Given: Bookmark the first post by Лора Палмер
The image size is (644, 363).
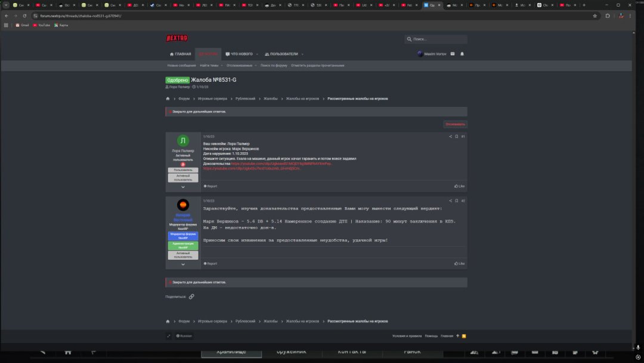Looking at the screenshot, I should tap(457, 137).
